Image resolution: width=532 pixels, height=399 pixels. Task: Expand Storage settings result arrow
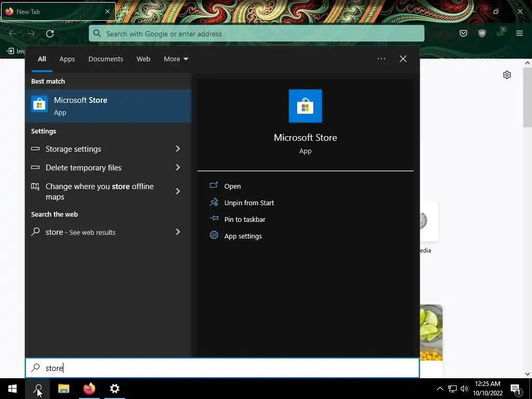click(x=178, y=149)
